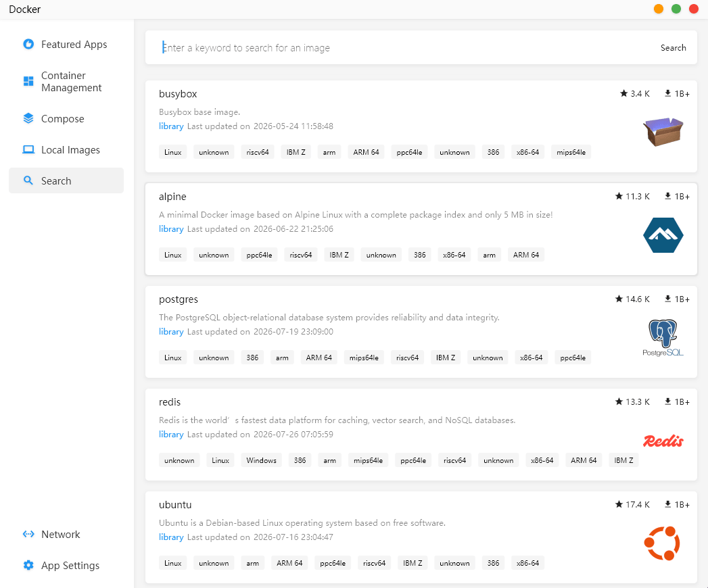This screenshot has height=588, width=708.
Task: Click the Redis red logo
Action: [x=663, y=441]
